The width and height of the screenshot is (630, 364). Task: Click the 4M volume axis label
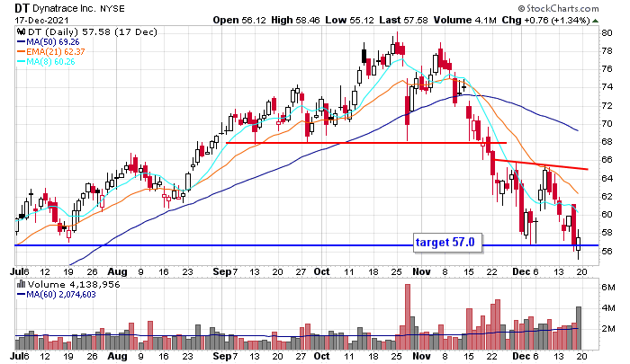pos(608,308)
